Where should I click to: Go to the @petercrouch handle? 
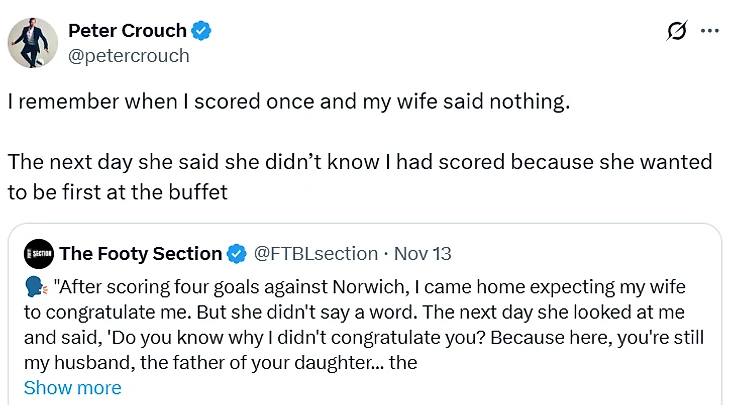[128, 55]
